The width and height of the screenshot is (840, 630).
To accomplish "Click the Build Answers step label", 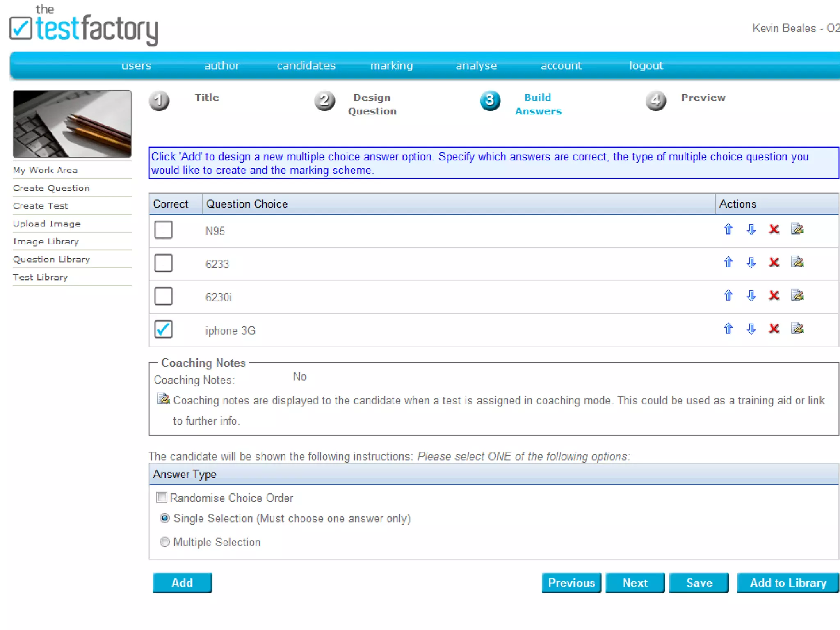I will 538,104.
